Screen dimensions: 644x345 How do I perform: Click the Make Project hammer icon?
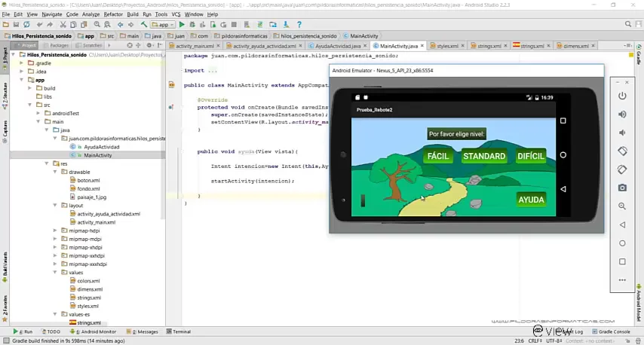pos(144,25)
